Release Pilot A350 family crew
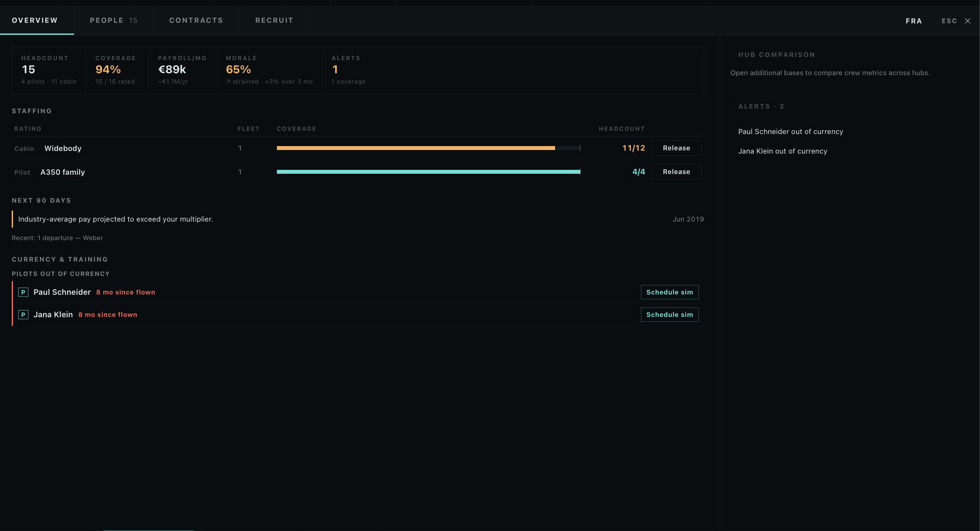 click(x=676, y=172)
